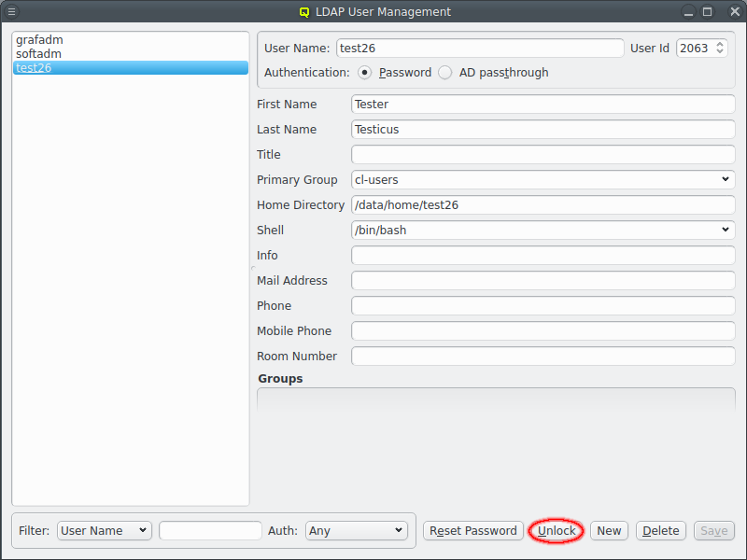Click the LDAP application icon in title bar
Viewport: 747px width, 560px height.
coord(303,12)
